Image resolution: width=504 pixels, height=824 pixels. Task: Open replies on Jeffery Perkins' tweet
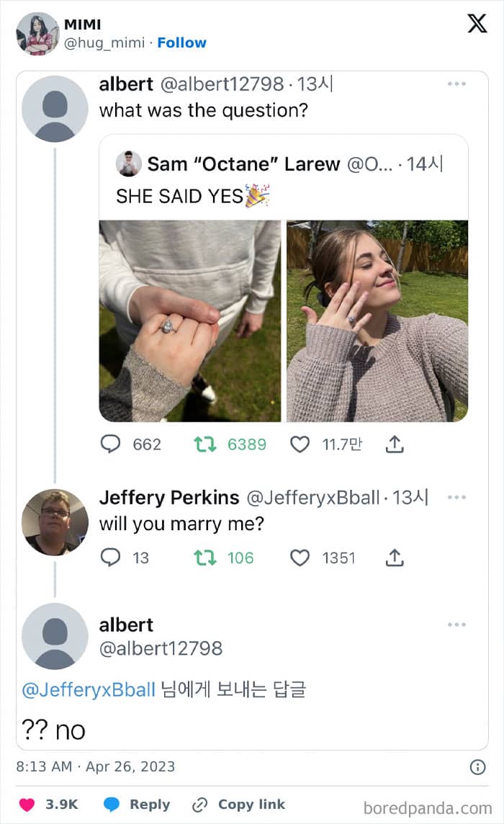pyautogui.click(x=110, y=557)
